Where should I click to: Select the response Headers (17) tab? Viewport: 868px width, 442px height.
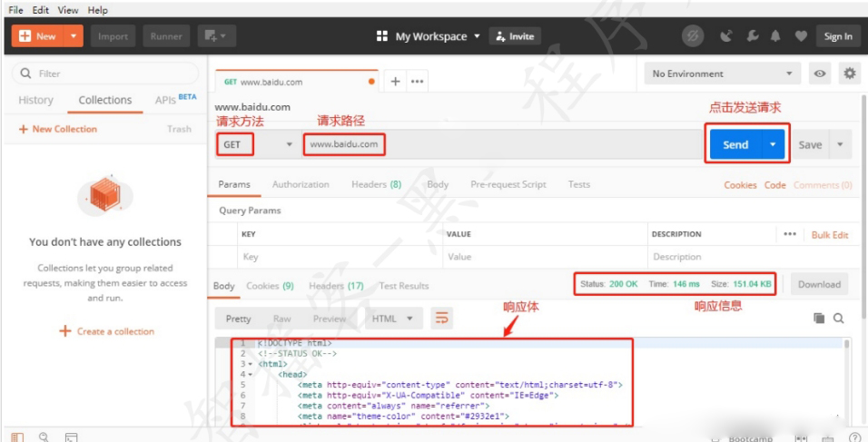point(336,286)
